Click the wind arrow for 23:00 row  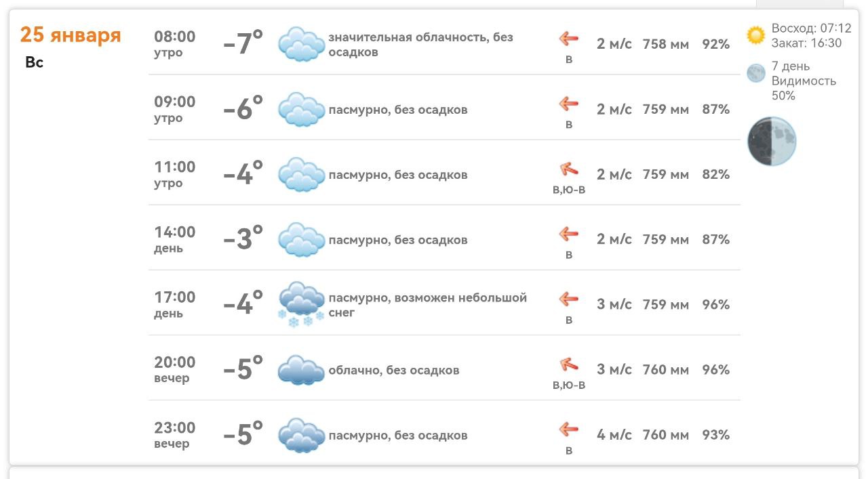(x=568, y=430)
